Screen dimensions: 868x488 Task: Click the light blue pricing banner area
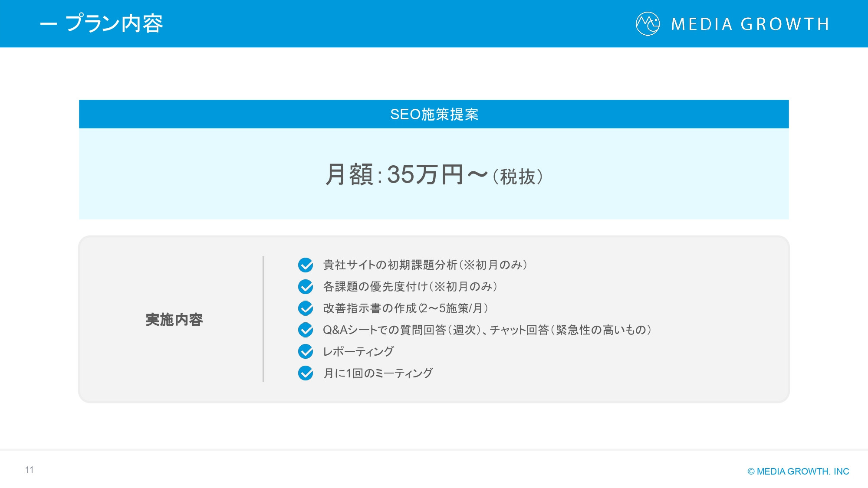tap(434, 174)
